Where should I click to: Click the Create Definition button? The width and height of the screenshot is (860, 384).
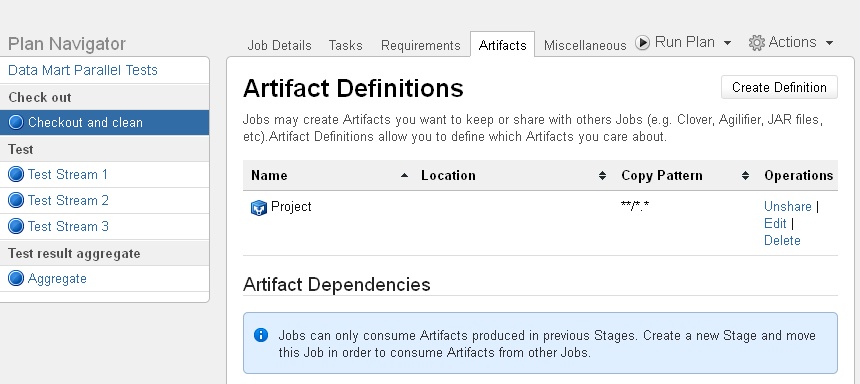(779, 87)
